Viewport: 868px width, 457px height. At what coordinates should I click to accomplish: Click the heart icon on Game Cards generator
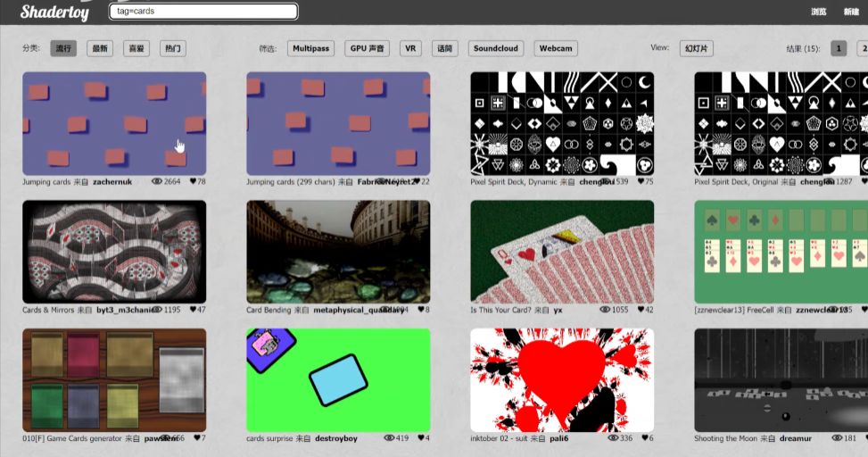coord(196,437)
